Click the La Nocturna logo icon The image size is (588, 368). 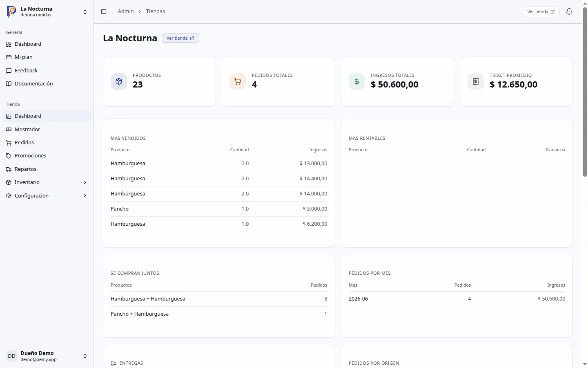(x=11, y=11)
